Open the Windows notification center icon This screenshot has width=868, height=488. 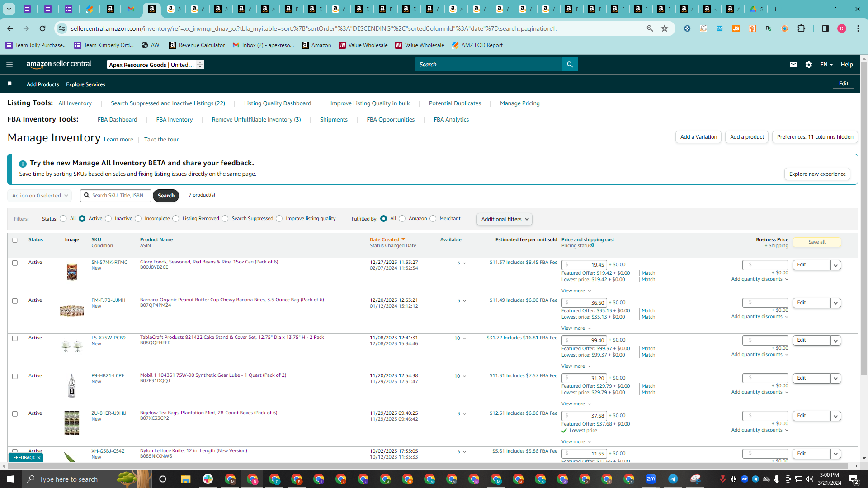(854, 479)
